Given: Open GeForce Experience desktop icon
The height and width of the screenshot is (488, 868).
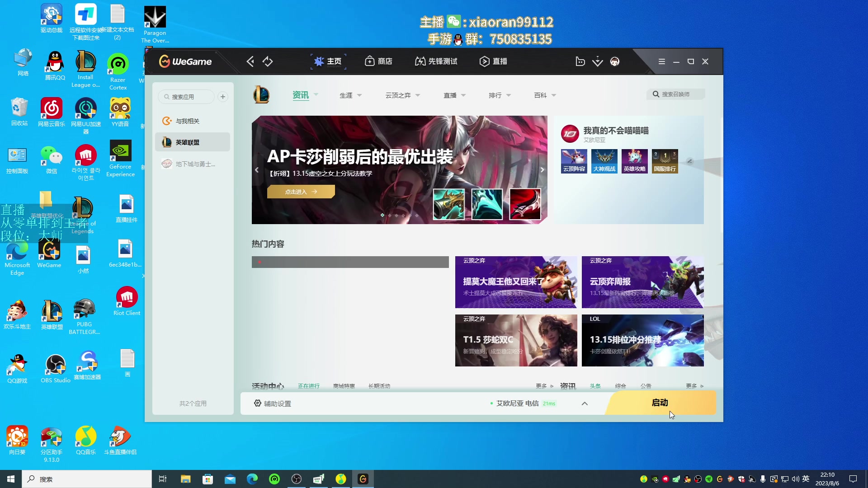Looking at the screenshot, I should (120, 158).
